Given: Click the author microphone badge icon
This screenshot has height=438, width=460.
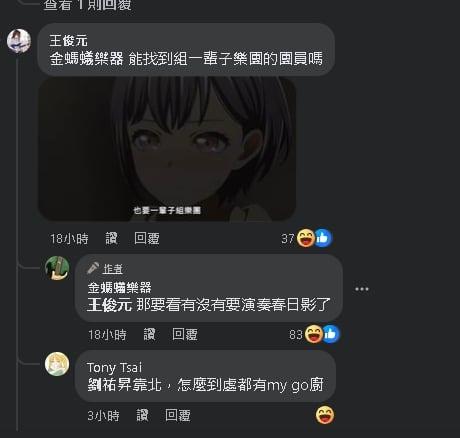Looking at the screenshot, I should point(93,268).
